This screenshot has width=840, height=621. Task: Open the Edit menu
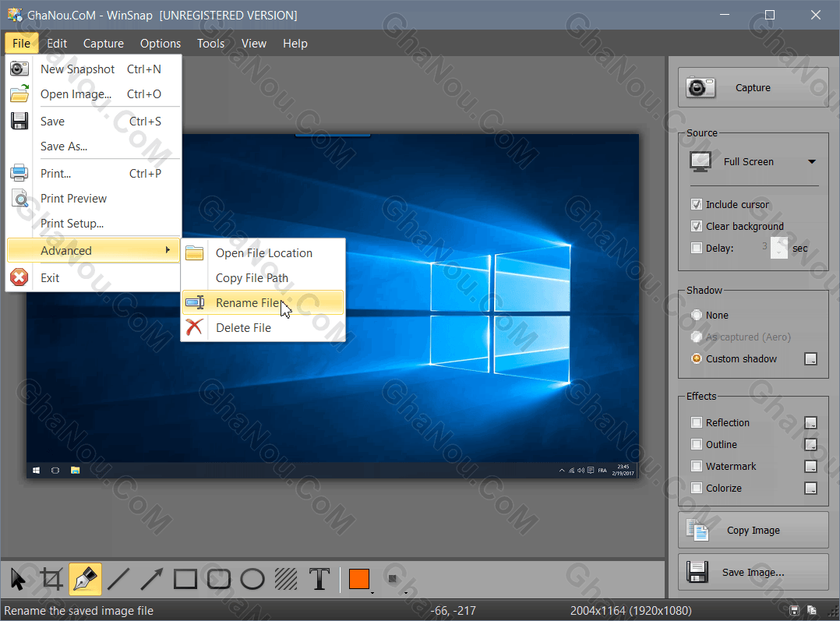57,44
